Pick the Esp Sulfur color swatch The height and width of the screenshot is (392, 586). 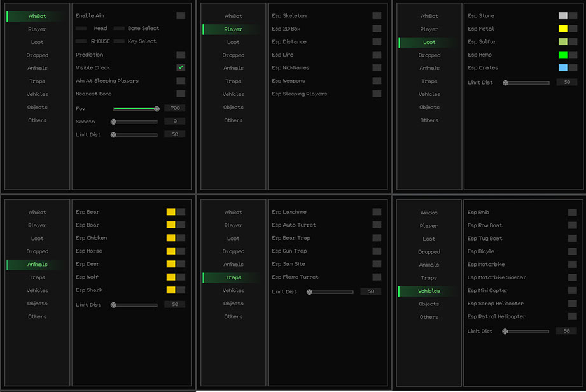[562, 41]
